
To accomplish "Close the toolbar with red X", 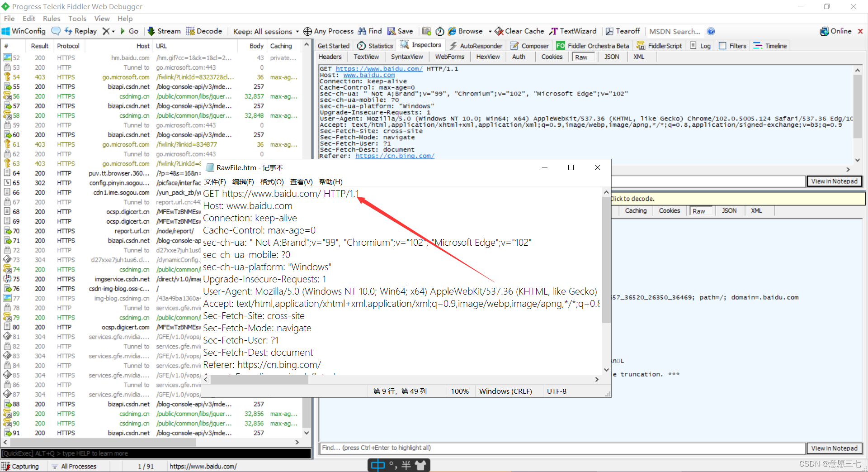I will [860, 31].
